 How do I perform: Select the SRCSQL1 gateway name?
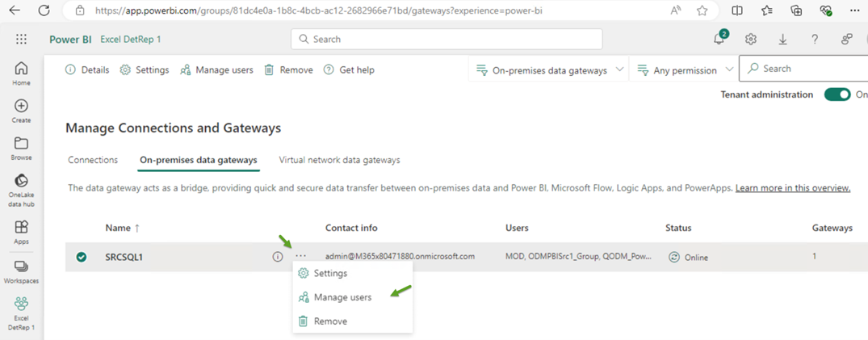[124, 257]
